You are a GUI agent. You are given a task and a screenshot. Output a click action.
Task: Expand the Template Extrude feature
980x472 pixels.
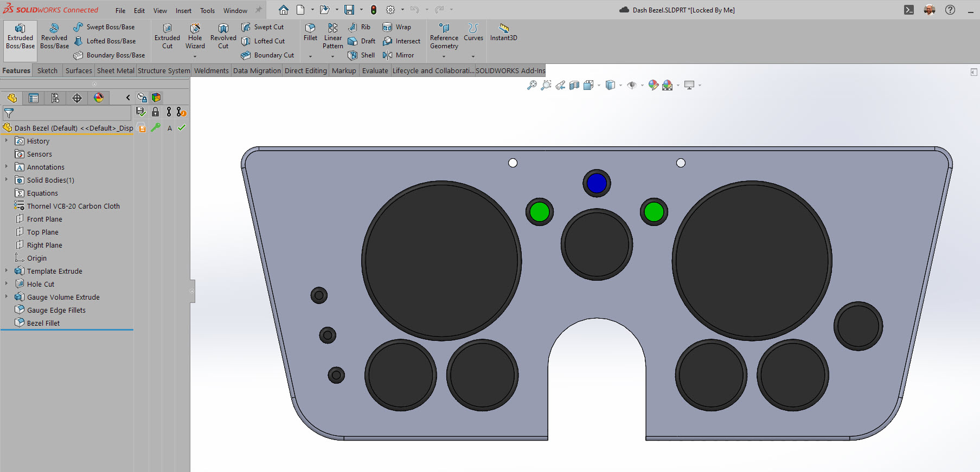7,271
